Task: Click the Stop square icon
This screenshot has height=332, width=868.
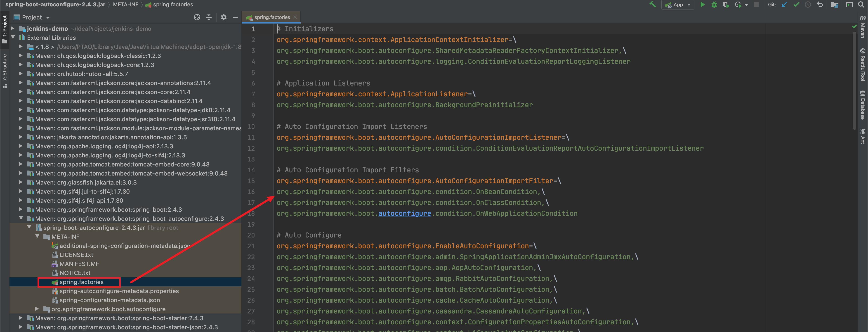Action: [x=756, y=5]
